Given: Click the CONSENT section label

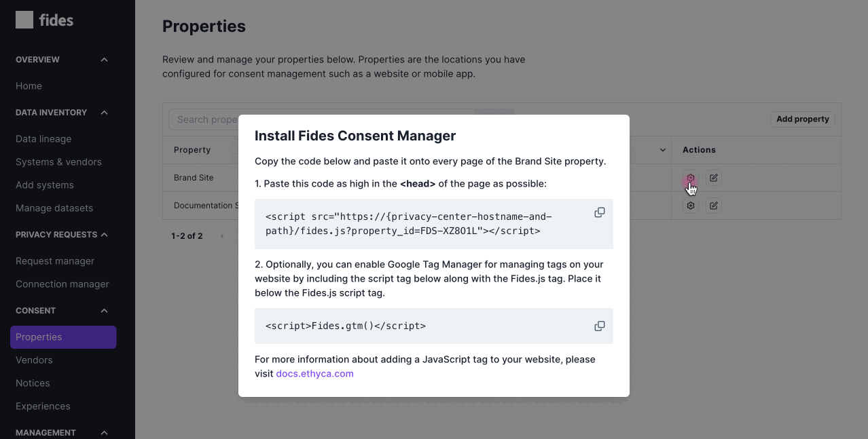Looking at the screenshot, I should [35, 311].
